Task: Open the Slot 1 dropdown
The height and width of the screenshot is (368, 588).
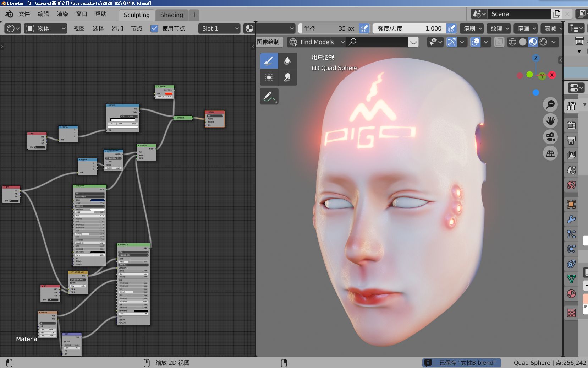Action: [x=219, y=28]
